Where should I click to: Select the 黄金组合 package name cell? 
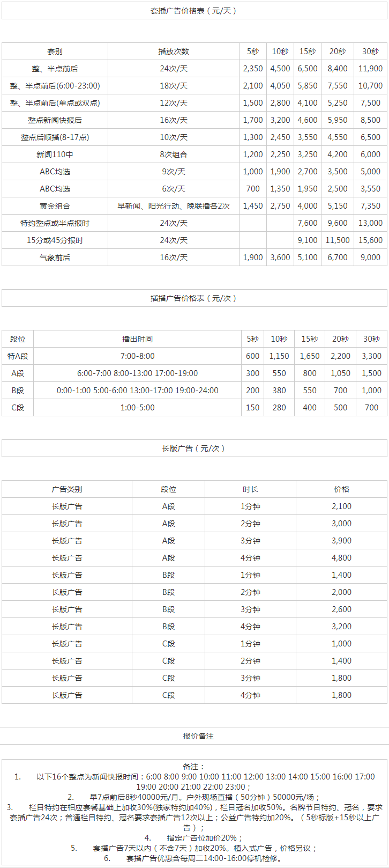pos(55,206)
